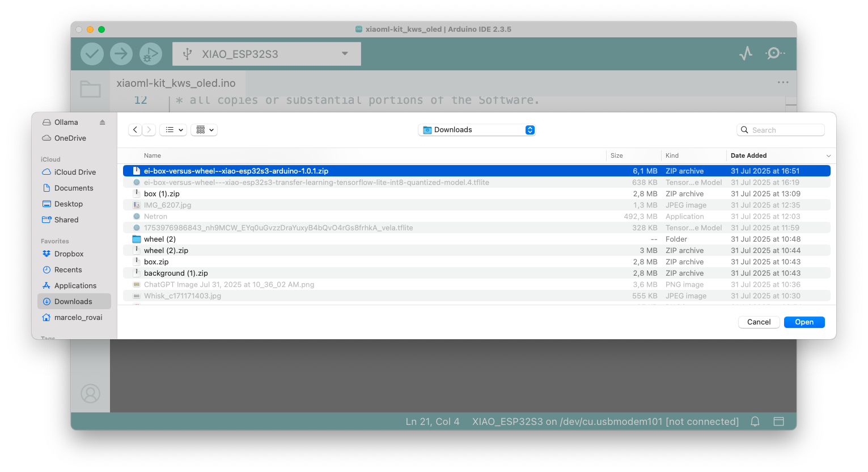Select the wheel (2) folder
This screenshot has width=868, height=472.
160,239
